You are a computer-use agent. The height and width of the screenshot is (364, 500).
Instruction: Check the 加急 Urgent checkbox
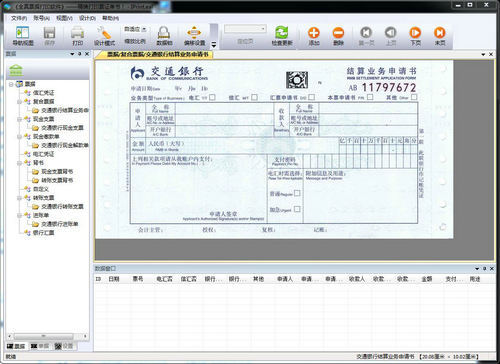click(297, 209)
